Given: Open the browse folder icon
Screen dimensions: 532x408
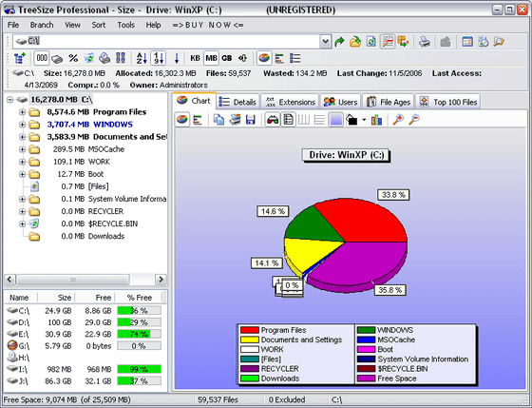Looking at the screenshot, I should point(355,42).
